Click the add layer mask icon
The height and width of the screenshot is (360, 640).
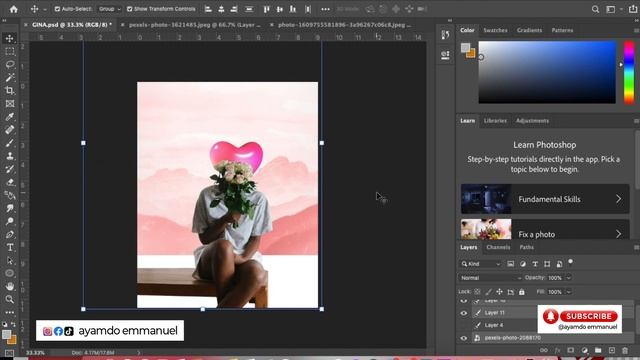click(x=571, y=350)
